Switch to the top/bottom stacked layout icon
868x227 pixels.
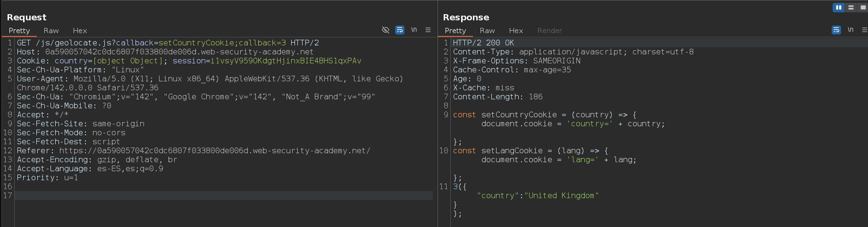coord(851,7)
